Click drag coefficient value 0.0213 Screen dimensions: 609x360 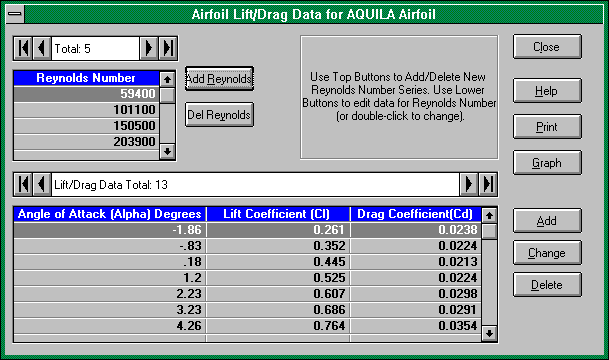pos(416,262)
